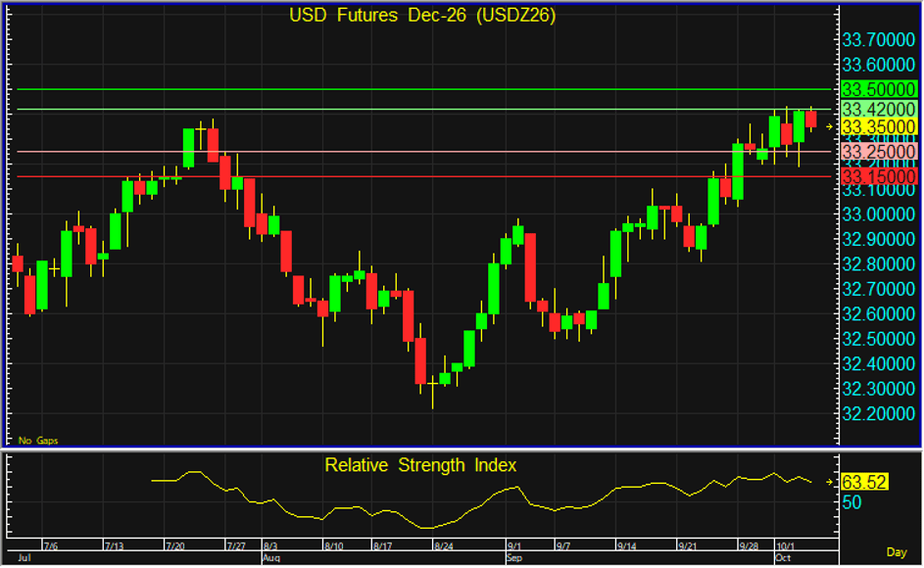
Task: Click the chart title USD Futures Dec-26 (USDZ26)
Action: pyautogui.click(x=422, y=16)
